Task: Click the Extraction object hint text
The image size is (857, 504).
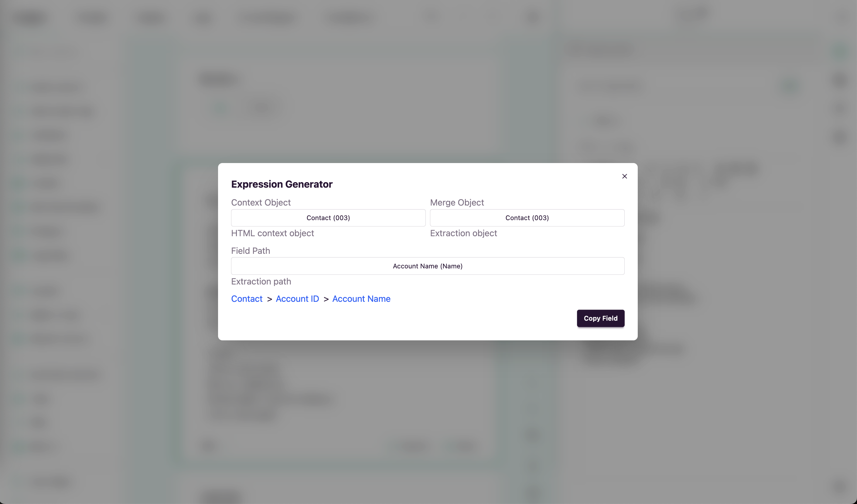Action: [463, 233]
